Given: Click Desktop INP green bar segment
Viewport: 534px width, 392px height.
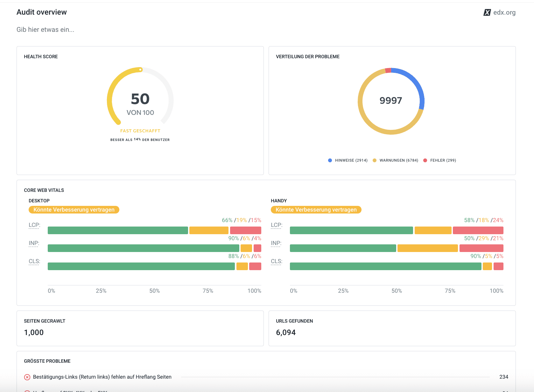Looking at the screenshot, I should (x=144, y=248).
